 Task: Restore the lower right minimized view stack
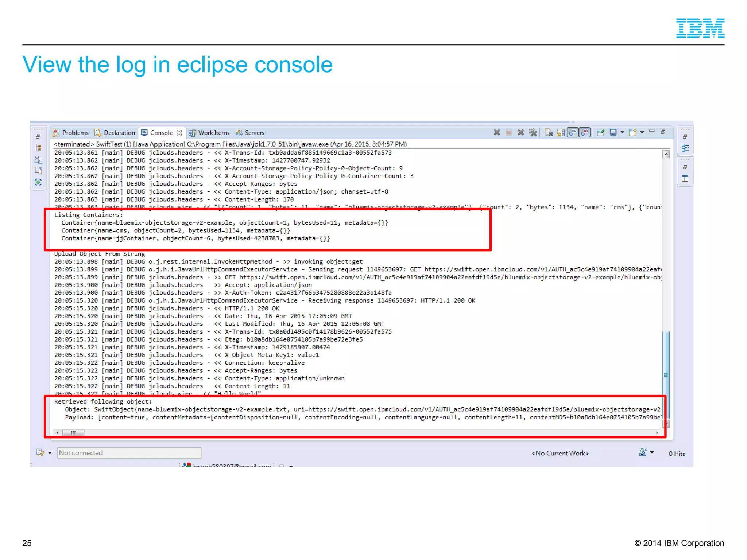coord(685,167)
